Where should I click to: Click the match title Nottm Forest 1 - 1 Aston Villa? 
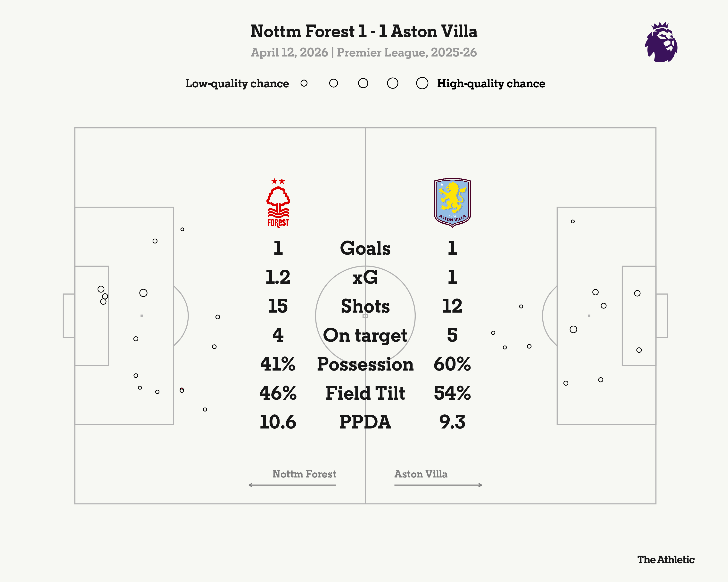click(x=364, y=31)
